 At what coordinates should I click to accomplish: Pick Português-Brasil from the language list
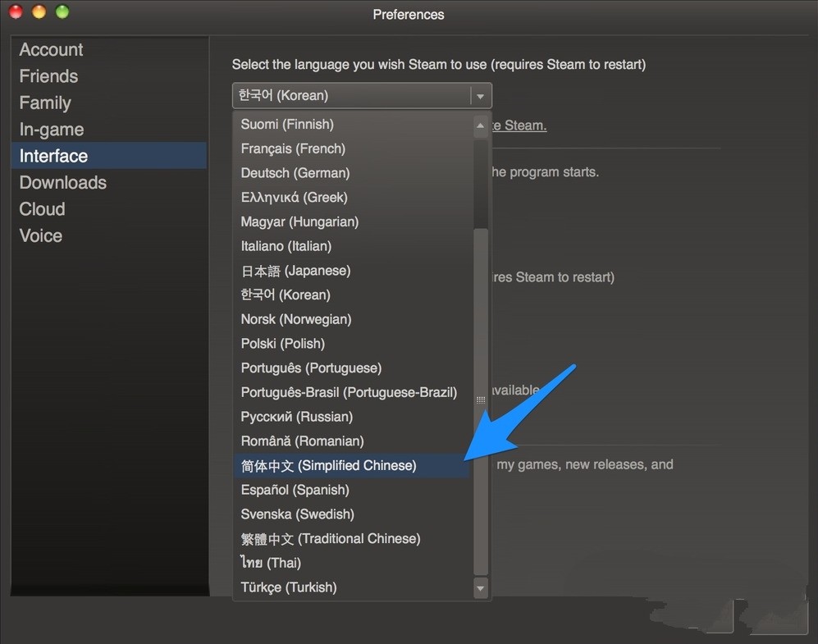349,393
